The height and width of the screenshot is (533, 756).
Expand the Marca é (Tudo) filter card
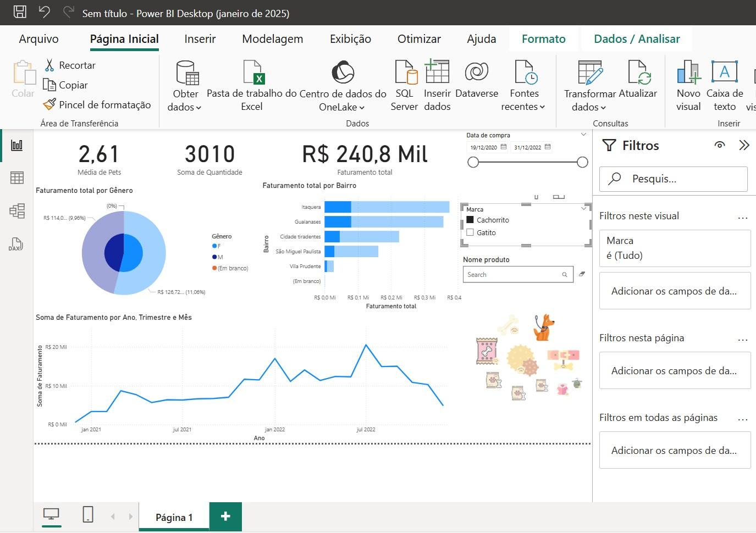coord(675,248)
